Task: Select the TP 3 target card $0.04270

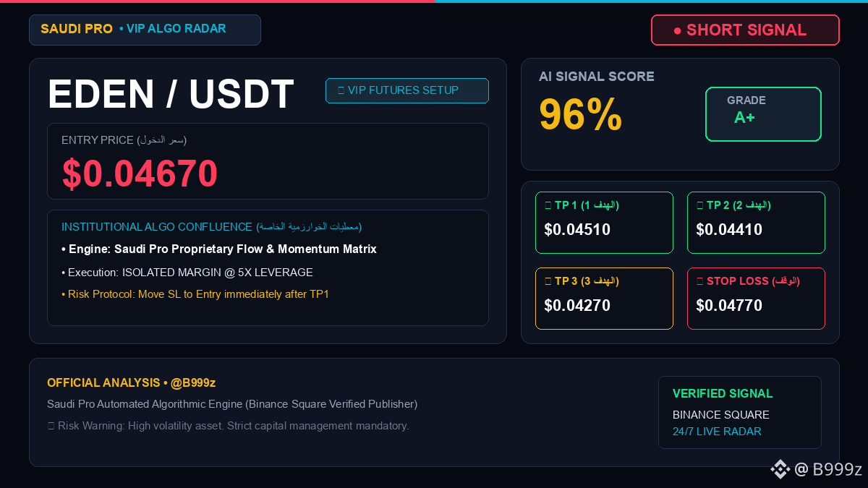Action: pyautogui.click(x=604, y=299)
